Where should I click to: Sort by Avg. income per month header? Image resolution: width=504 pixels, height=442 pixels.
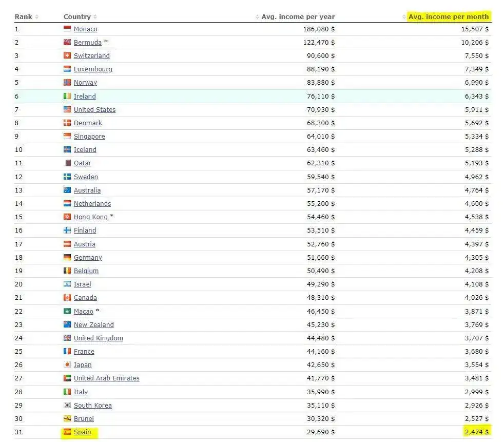coord(448,17)
